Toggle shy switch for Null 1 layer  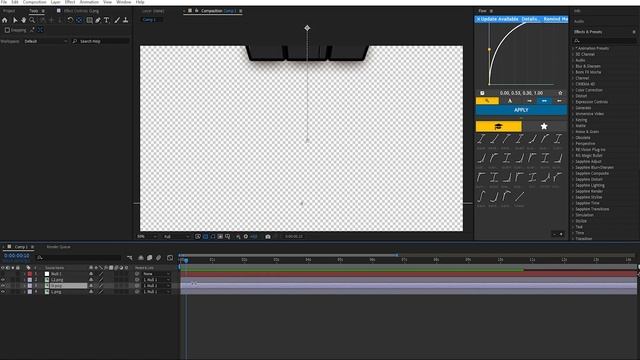pyautogui.click(x=91, y=274)
